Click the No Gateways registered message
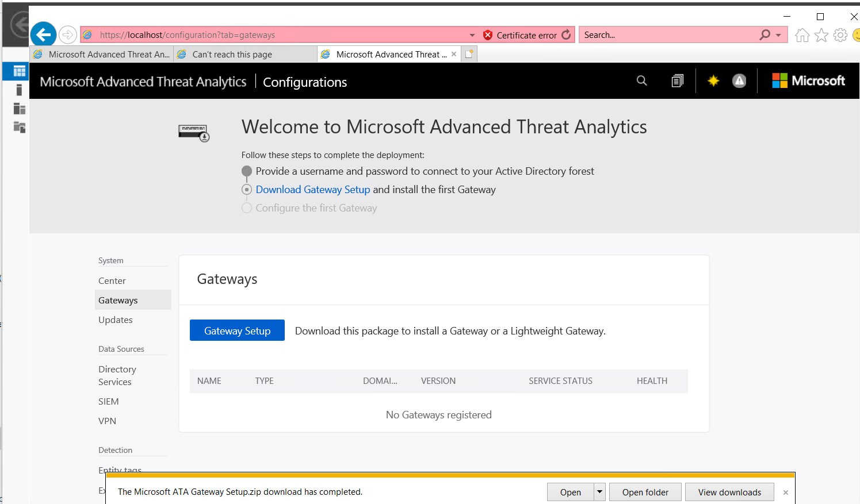Screen dimensions: 860x504 (x=439, y=415)
